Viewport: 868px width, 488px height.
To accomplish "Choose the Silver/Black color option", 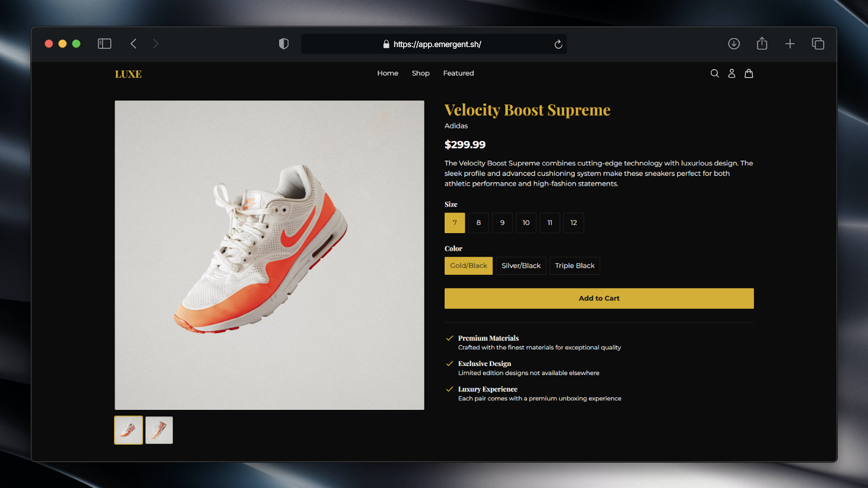I will coord(521,266).
